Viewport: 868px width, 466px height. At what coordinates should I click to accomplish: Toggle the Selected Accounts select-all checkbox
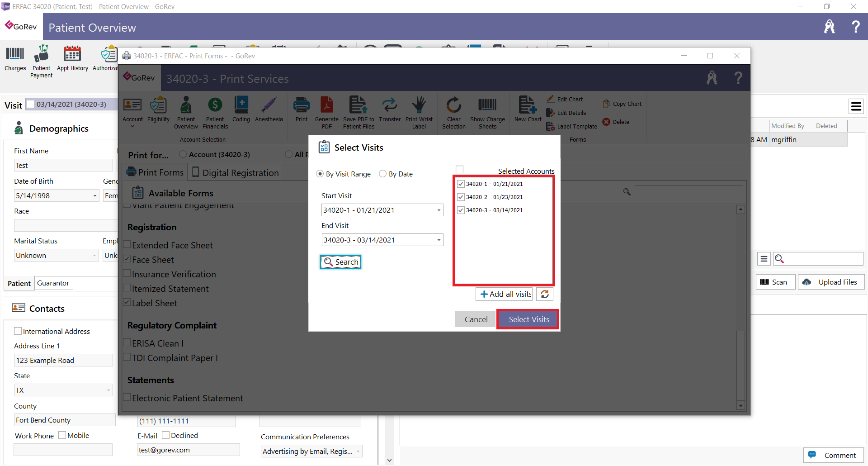point(460,170)
